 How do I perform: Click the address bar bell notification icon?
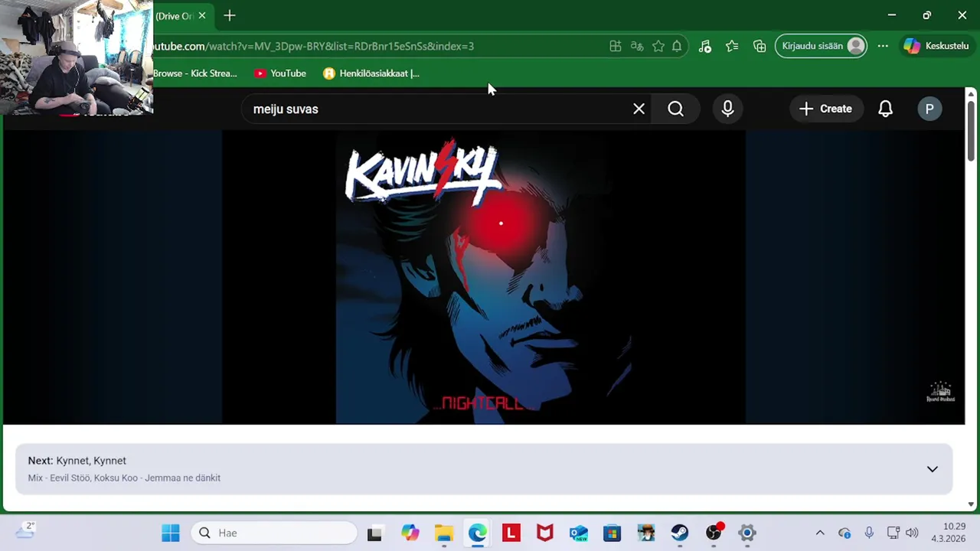tap(677, 46)
